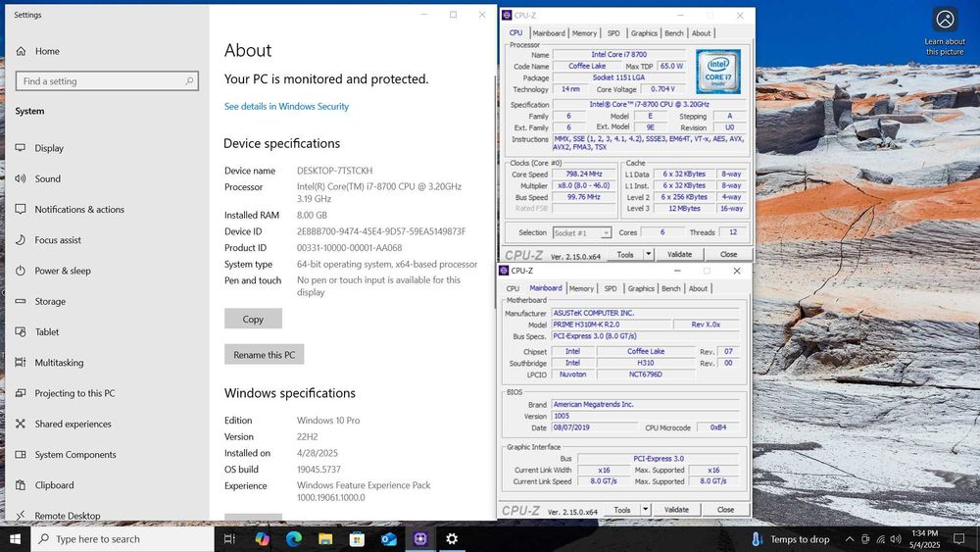Switch to Memory tab in upper CPU-Z
This screenshot has width=980, height=552.
pos(584,33)
